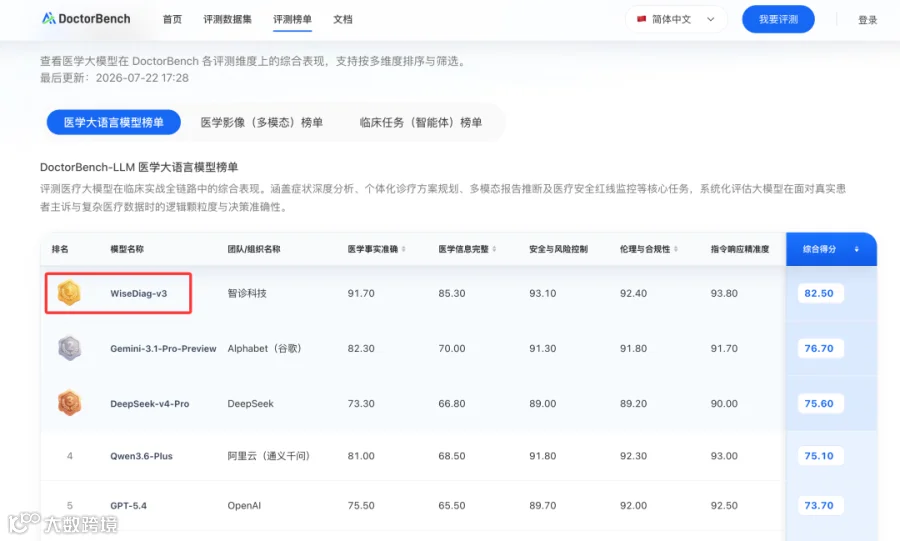
Task: Click DeepSeek-v4-Pro safety value 89.00
Action: point(542,403)
